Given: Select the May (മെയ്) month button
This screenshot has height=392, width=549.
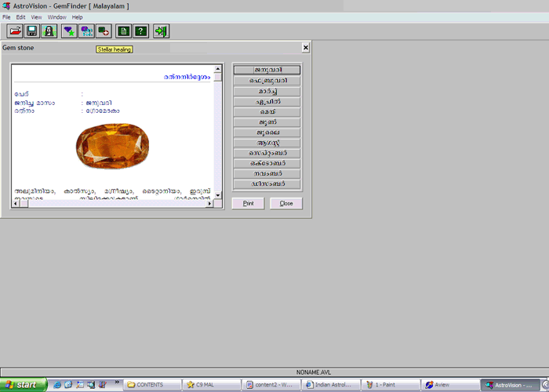Looking at the screenshot, I should 267,112.
